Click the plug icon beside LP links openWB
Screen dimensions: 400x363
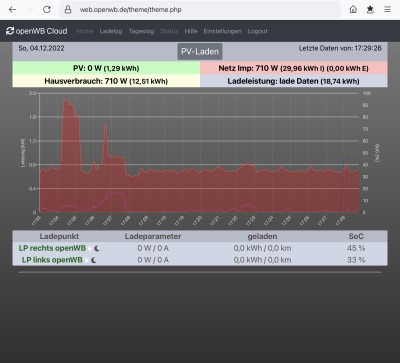pos(86,260)
